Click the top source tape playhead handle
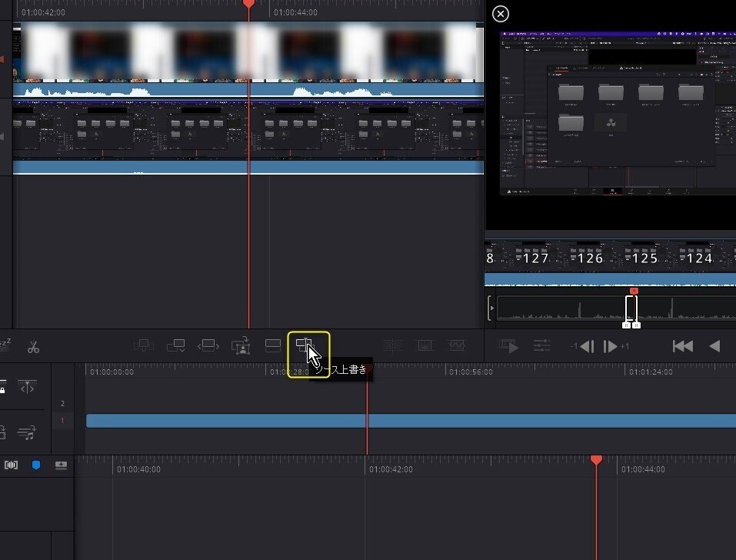Screen dimensions: 736x560 point(248,4)
